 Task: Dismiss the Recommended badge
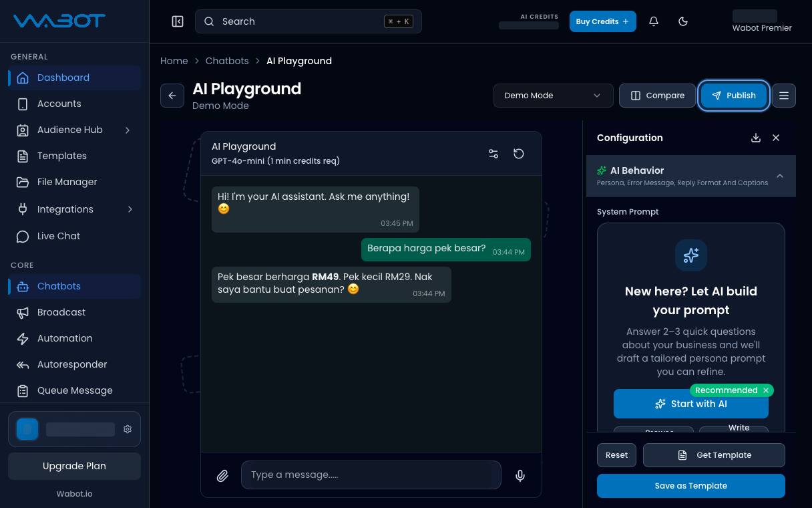[x=766, y=390]
